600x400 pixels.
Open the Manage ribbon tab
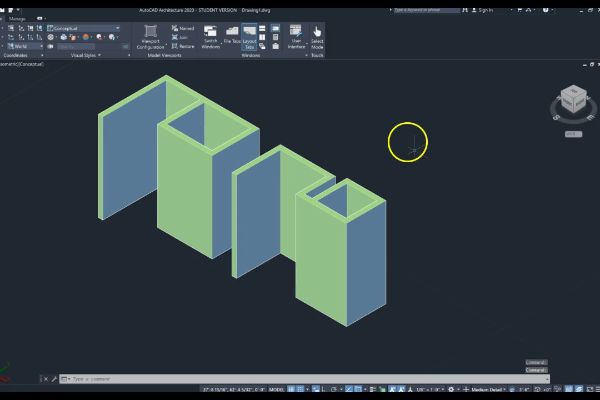click(18, 18)
